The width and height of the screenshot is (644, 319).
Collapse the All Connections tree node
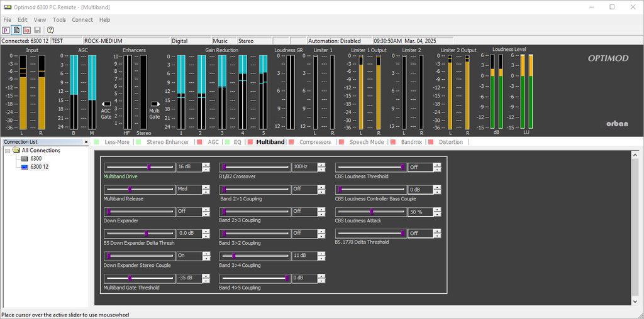(8, 151)
